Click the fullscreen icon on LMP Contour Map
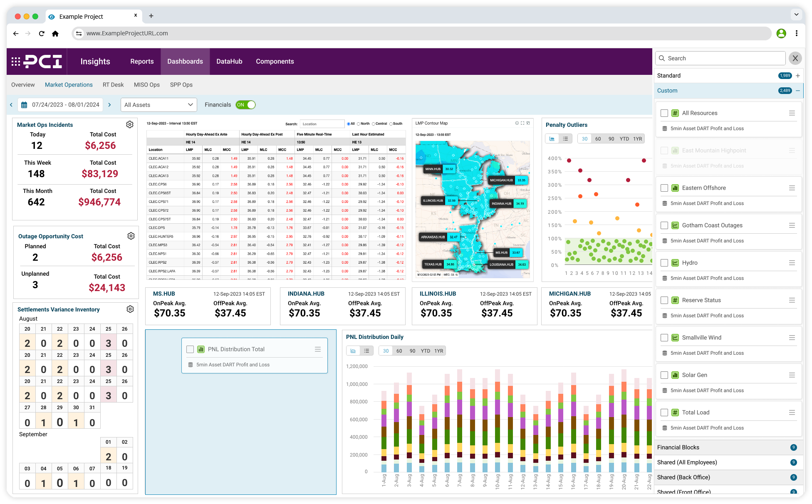 tap(522, 123)
